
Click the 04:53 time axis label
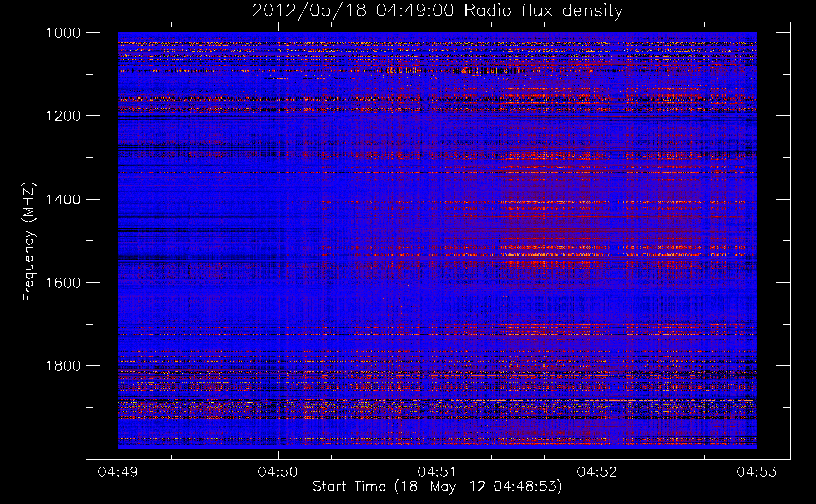[757, 472]
